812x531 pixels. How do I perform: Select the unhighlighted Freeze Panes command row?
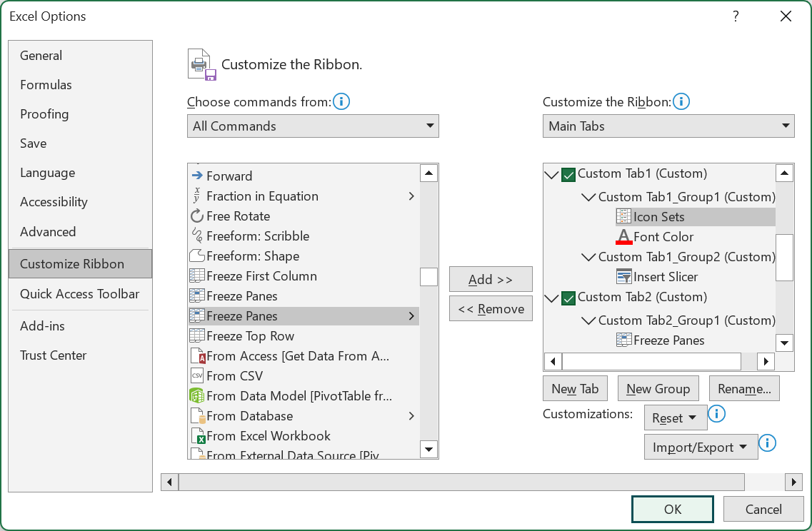(304, 296)
